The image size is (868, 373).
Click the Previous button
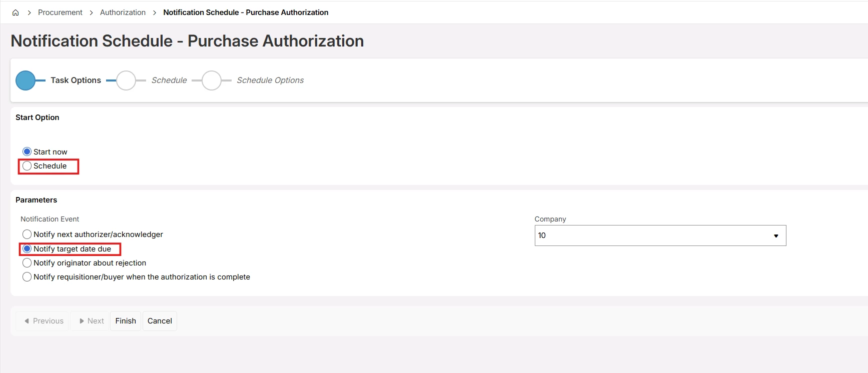[43, 321]
